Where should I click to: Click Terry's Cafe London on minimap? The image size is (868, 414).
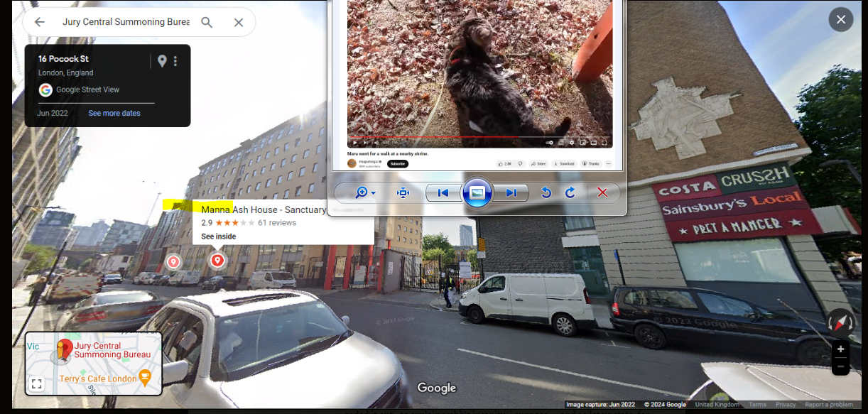[x=98, y=378]
